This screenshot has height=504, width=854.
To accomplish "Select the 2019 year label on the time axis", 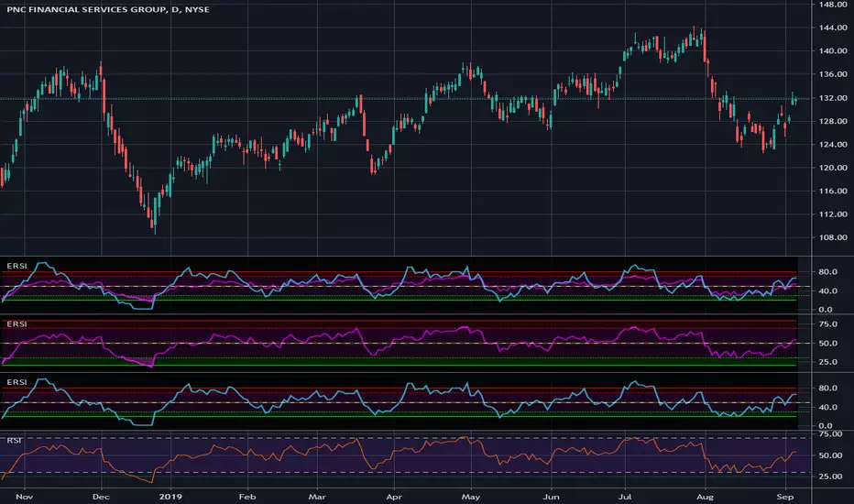I will (170, 497).
